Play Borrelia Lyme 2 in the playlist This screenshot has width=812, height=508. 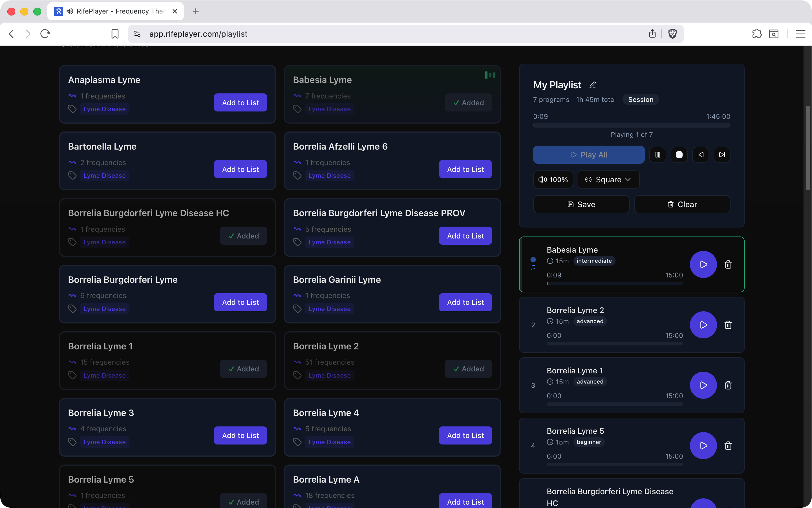click(703, 325)
